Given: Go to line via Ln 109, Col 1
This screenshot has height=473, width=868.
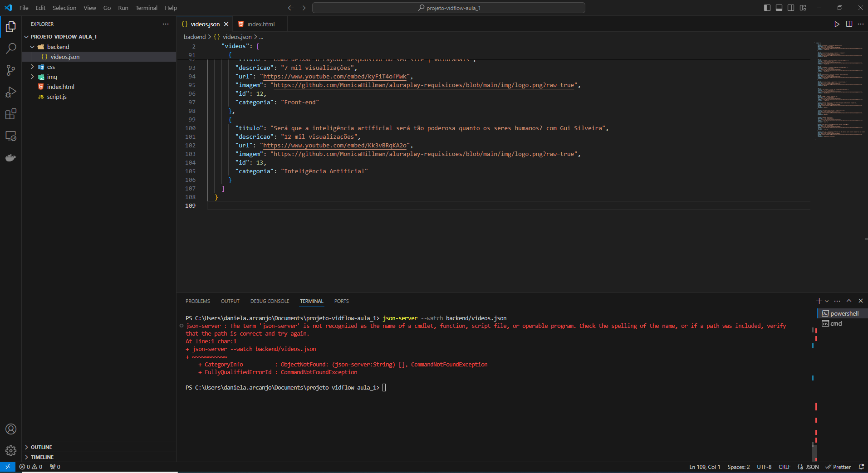Looking at the screenshot, I should click(x=705, y=467).
